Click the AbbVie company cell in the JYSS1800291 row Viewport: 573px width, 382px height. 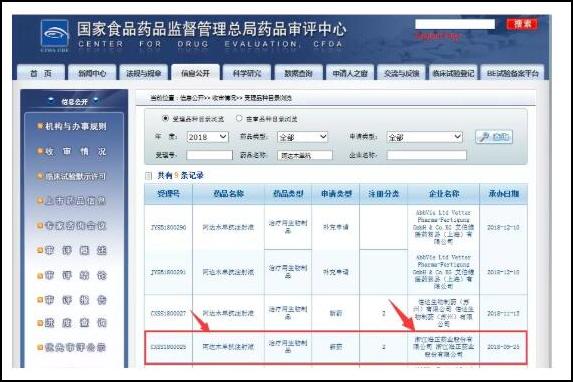tap(444, 272)
